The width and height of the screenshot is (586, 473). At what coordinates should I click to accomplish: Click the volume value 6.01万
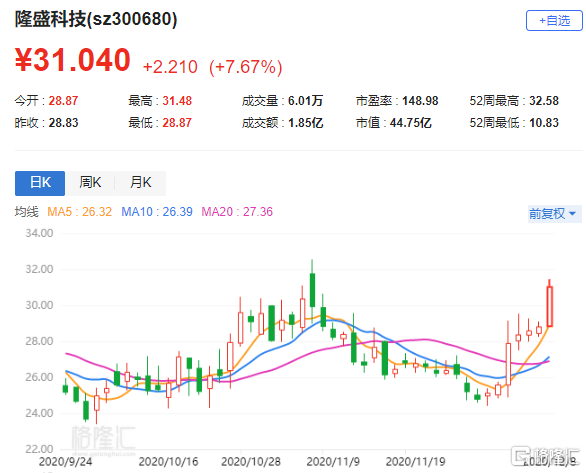click(305, 101)
